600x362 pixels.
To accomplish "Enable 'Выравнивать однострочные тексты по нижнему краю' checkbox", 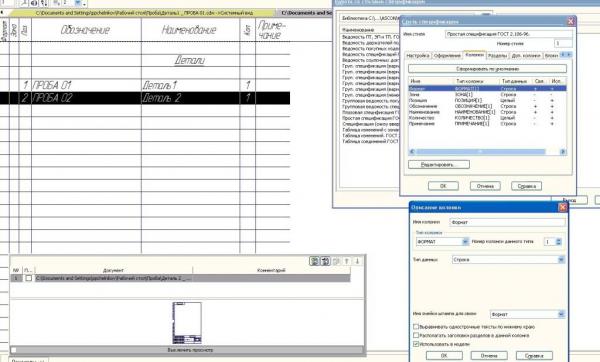I will tap(416, 327).
